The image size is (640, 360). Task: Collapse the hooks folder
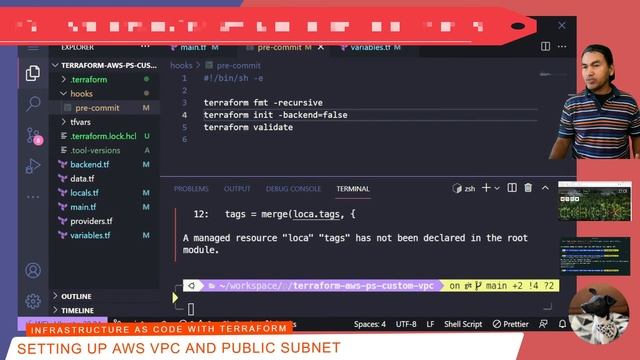tap(104, 93)
